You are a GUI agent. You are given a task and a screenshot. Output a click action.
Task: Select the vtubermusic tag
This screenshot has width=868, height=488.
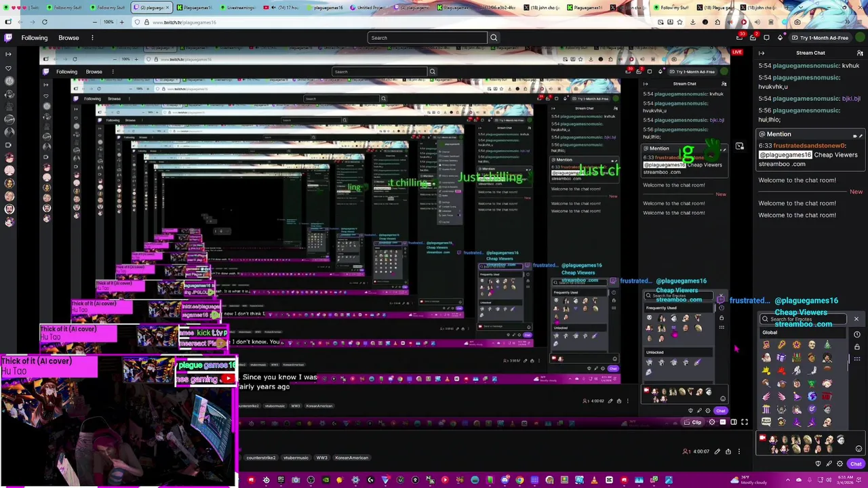(x=296, y=457)
